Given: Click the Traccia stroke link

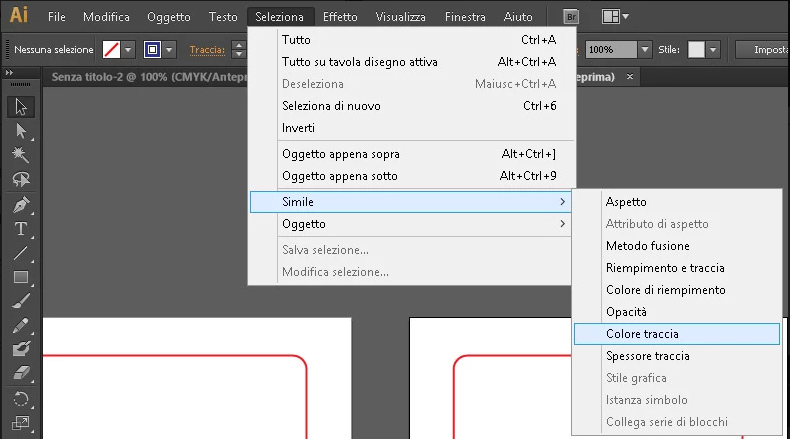Looking at the screenshot, I should pos(207,50).
